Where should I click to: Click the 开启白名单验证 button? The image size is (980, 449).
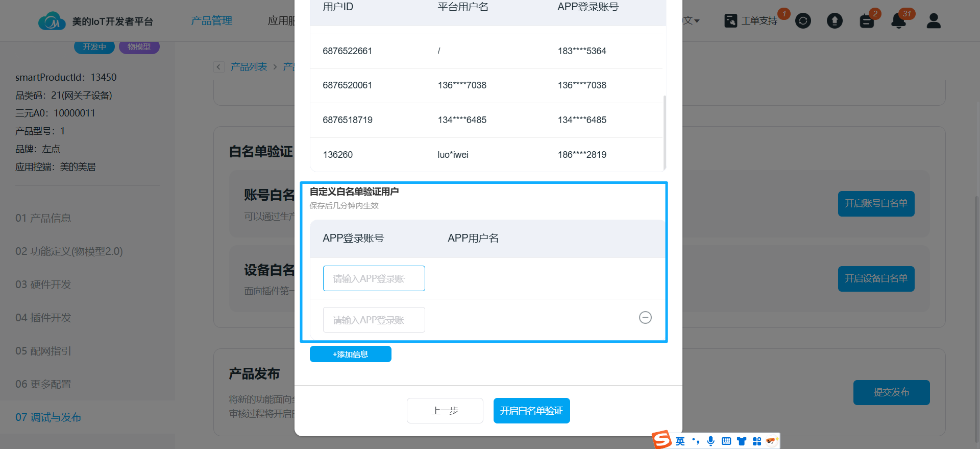tap(531, 411)
